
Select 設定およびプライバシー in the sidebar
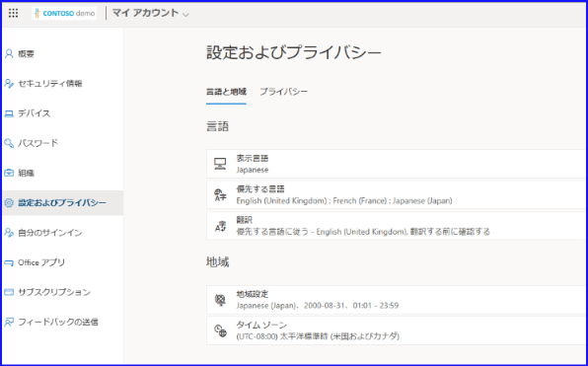click(x=63, y=203)
